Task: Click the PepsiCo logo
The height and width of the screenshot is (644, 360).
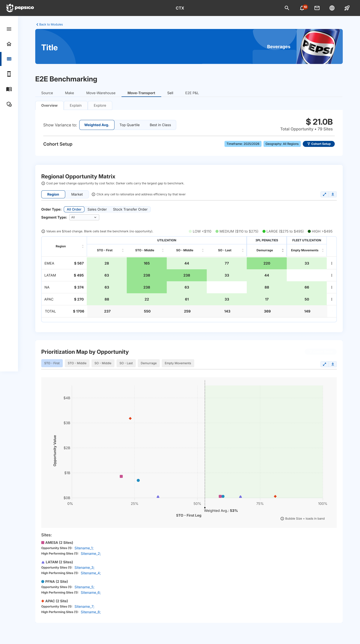Action: [20, 8]
